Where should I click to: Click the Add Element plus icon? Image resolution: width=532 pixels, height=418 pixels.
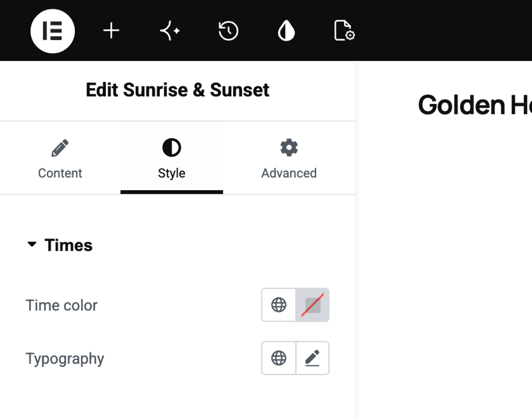pyautogui.click(x=111, y=31)
